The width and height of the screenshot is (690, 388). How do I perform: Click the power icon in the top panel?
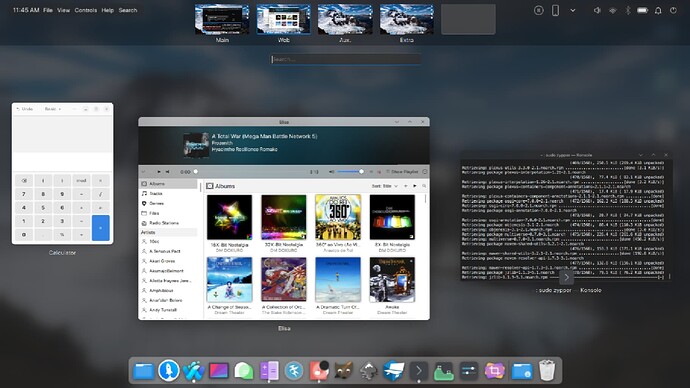tap(673, 10)
